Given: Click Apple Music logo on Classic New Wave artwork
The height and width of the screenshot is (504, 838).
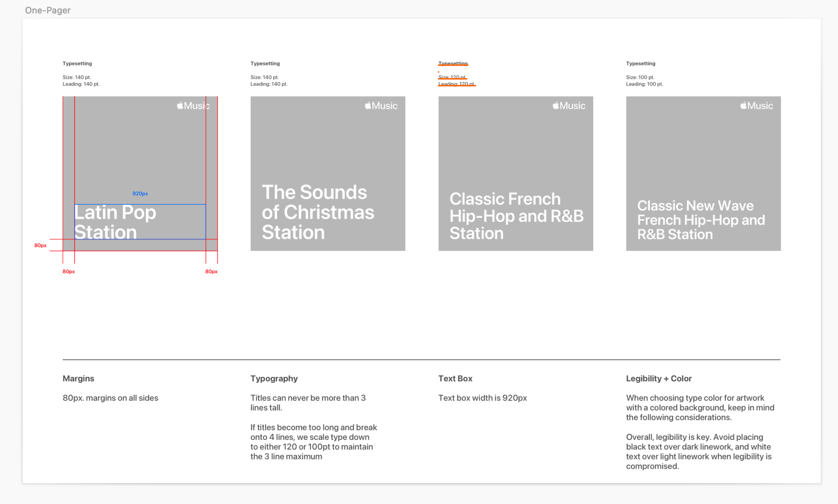Looking at the screenshot, I should (756, 106).
